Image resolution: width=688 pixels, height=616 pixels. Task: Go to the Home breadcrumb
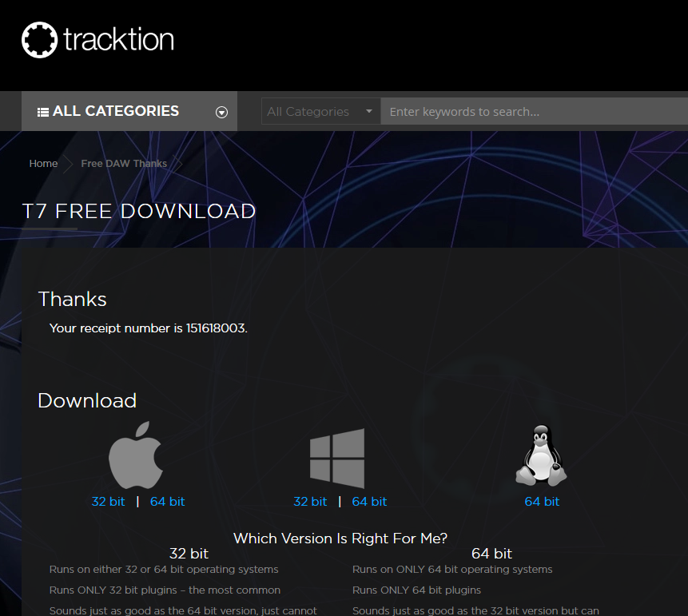coord(43,163)
